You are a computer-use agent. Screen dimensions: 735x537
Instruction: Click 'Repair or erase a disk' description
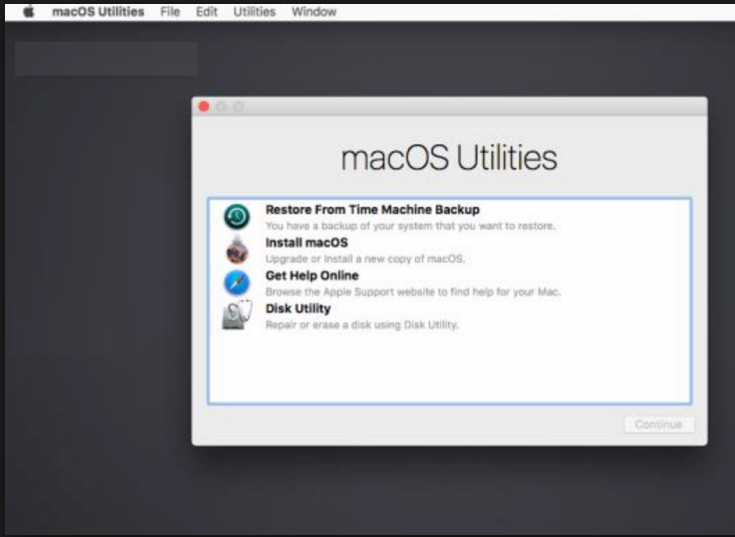point(362,325)
